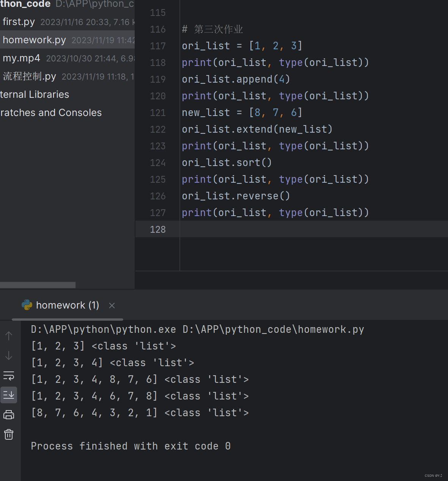Clear console output with trash icon
This screenshot has width=448, height=481.
click(9, 434)
